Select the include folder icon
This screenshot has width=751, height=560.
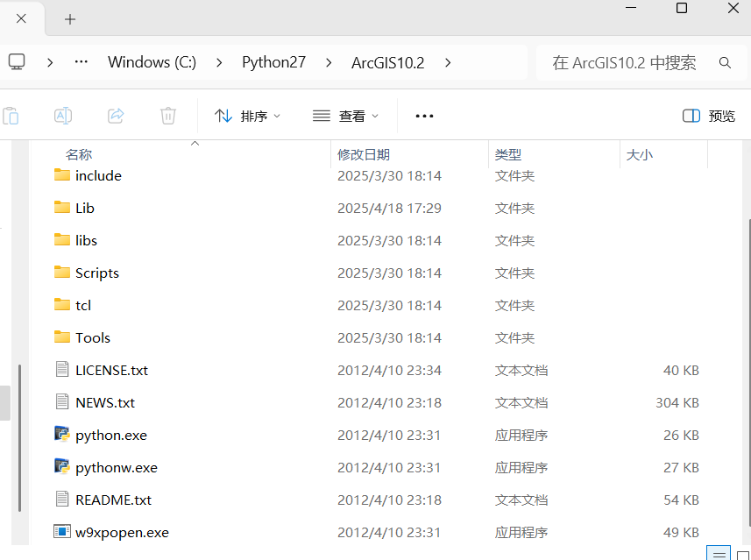(62, 175)
